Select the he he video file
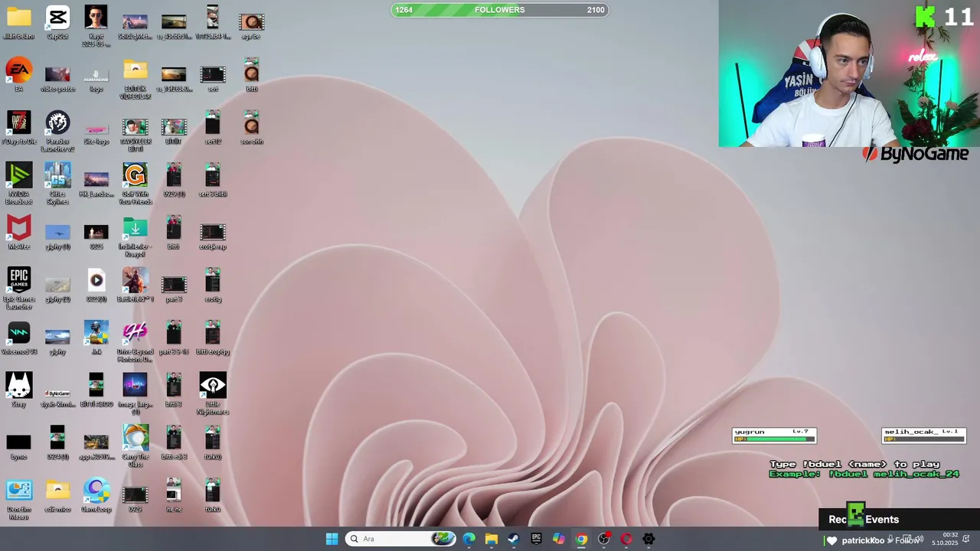 click(x=174, y=495)
